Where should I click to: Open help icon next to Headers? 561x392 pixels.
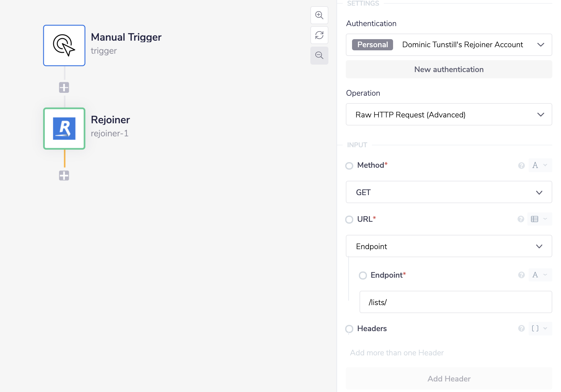point(521,329)
